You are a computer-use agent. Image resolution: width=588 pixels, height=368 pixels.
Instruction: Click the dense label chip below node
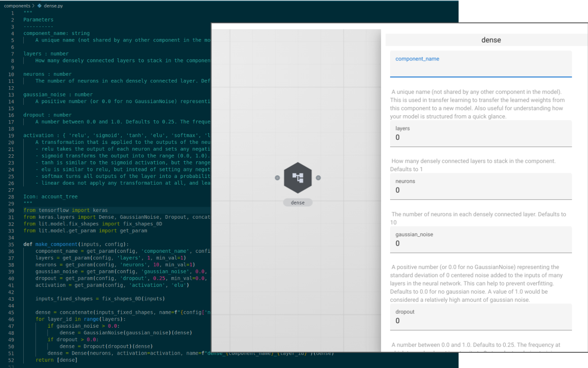[298, 203]
